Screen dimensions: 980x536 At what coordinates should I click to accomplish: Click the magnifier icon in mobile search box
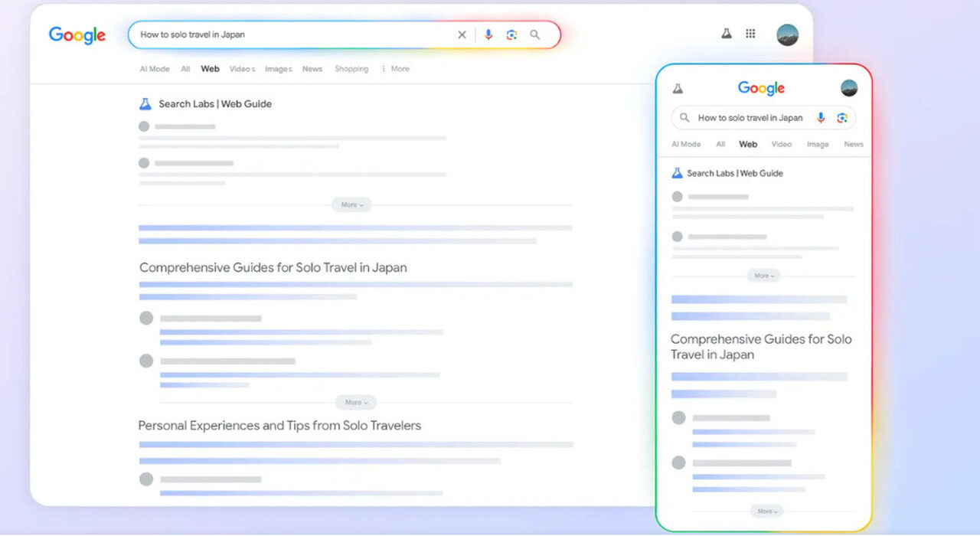[x=684, y=118]
